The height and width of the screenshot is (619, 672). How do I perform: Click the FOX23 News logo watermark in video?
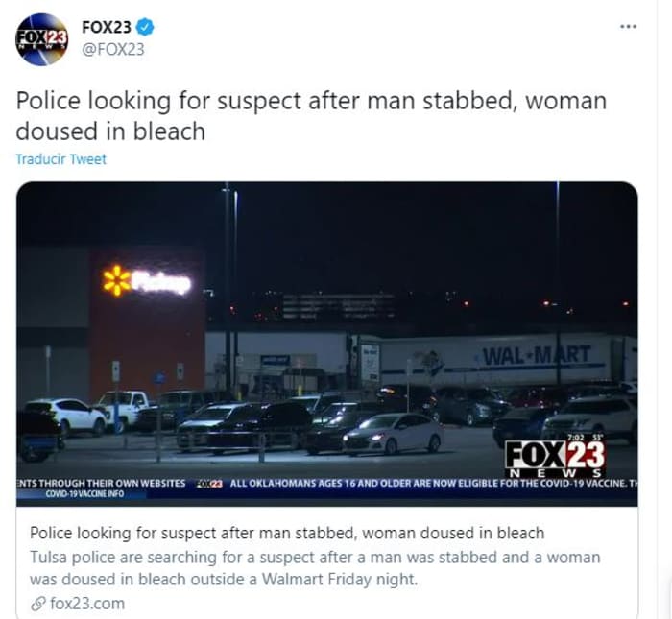[x=555, y=459]
